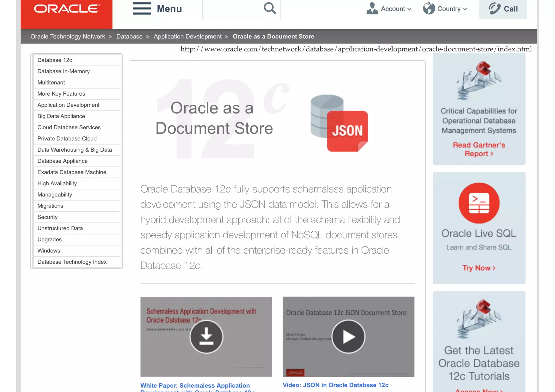Image resolution: width=555 pixels, height=392 pixels.
Task: Go to Database breadcrumb
Action: point(129,36)
